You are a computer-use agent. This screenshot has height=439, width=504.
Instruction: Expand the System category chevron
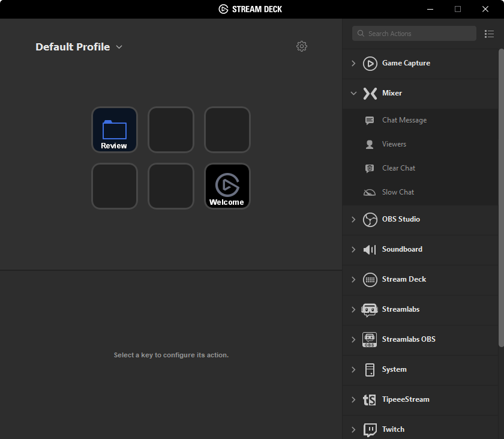click(x=353, y=369)
